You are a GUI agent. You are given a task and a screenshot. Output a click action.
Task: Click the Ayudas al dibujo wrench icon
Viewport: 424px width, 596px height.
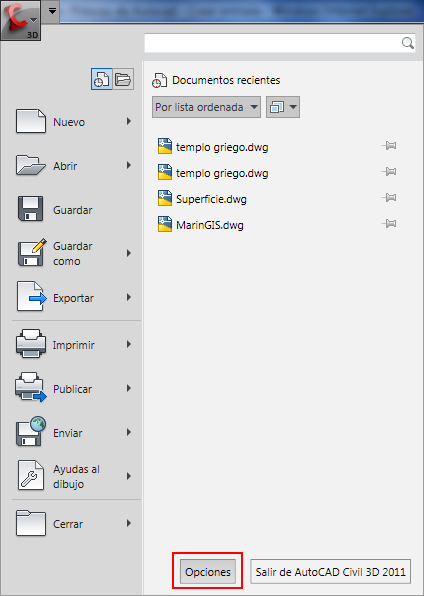[x=31, y=475]
